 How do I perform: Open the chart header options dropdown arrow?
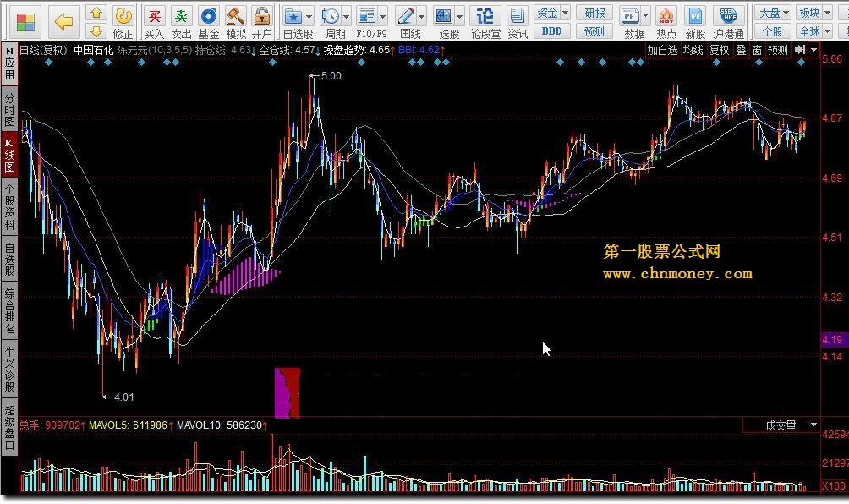point(813,50)
